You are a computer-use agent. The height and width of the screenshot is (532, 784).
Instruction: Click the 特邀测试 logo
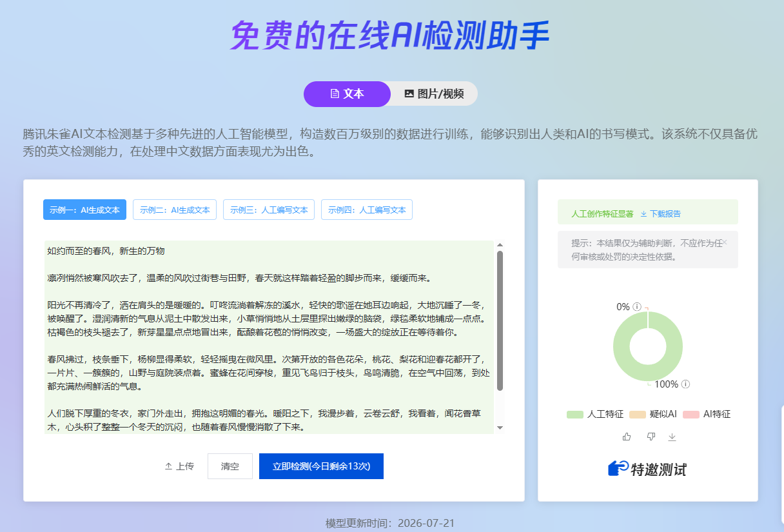coord(647,469)
